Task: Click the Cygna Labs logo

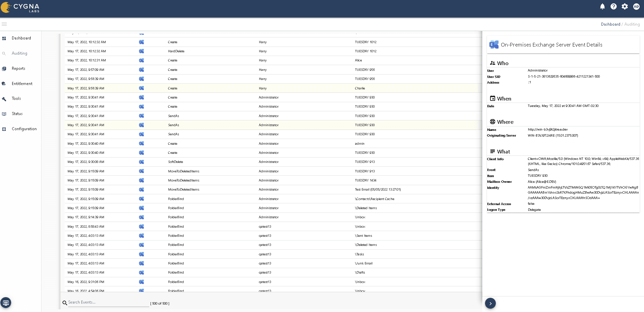Action: 20,7
